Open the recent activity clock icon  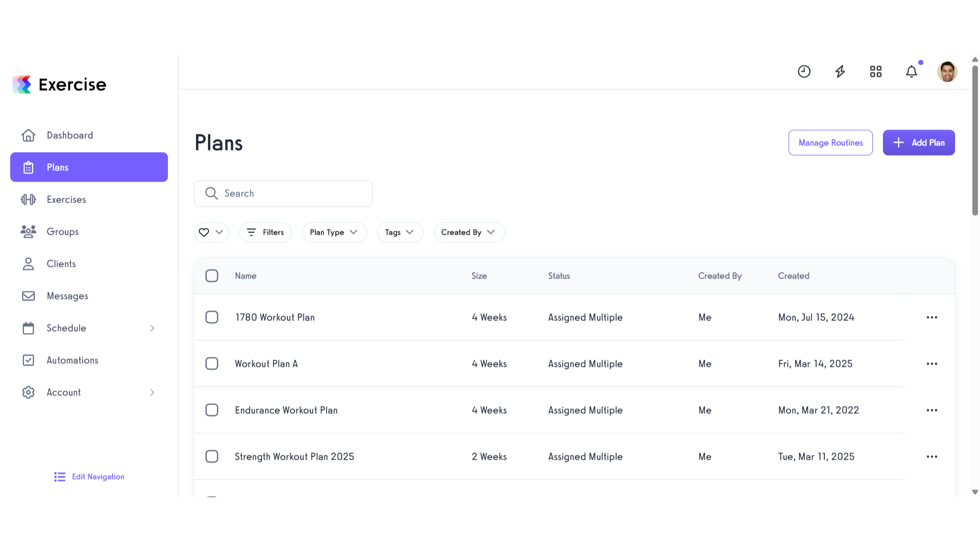pyautogui.click(x=804, y=71)
